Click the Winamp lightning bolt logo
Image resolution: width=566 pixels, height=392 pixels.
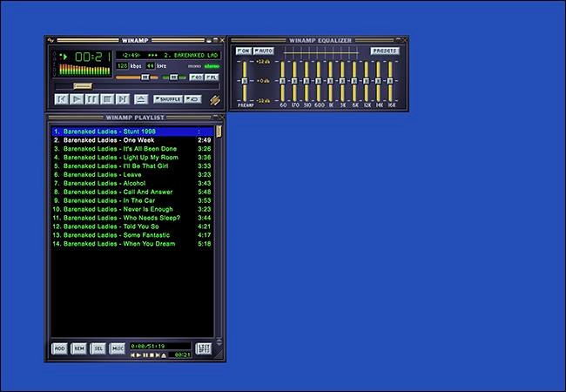214,99
